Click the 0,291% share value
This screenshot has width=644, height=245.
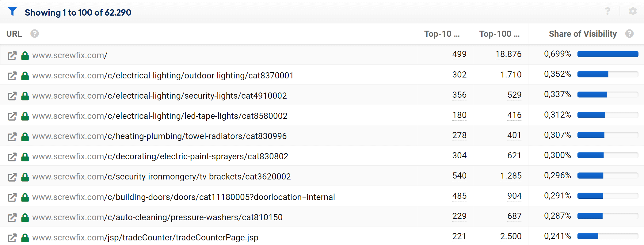coord(558,195)
